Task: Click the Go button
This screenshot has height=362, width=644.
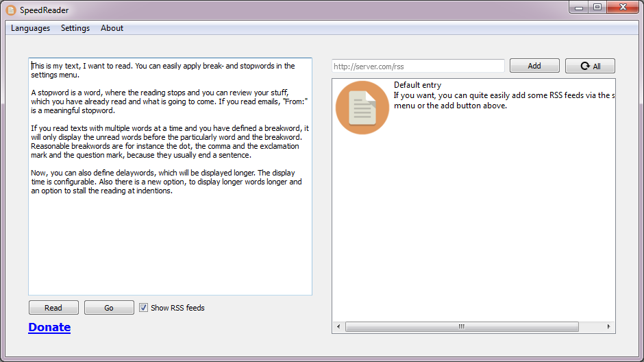Action: pyautogui.click(x=109, y=308)
